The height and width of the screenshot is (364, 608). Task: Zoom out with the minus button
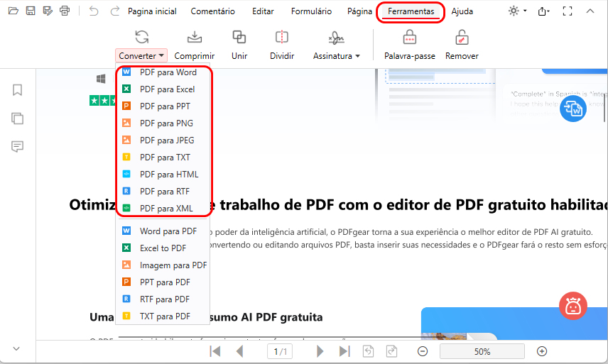(x=423, y=352)
